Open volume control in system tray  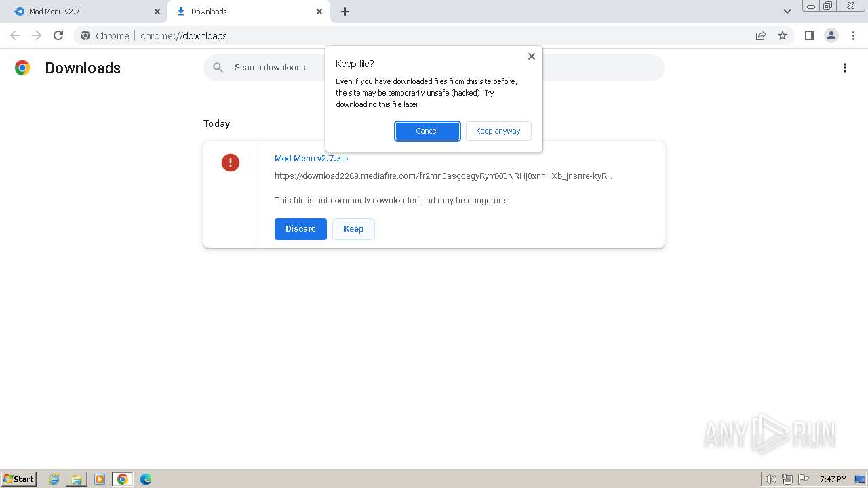(771, 479)
